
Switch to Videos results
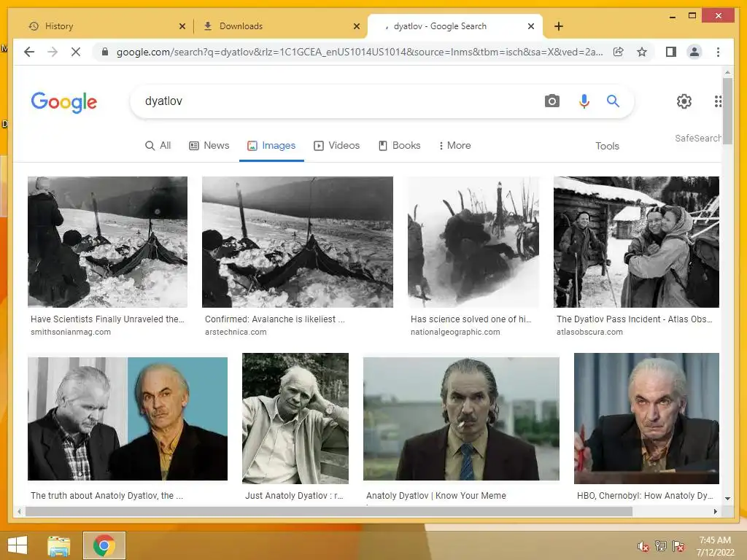(x=337, y=145)
